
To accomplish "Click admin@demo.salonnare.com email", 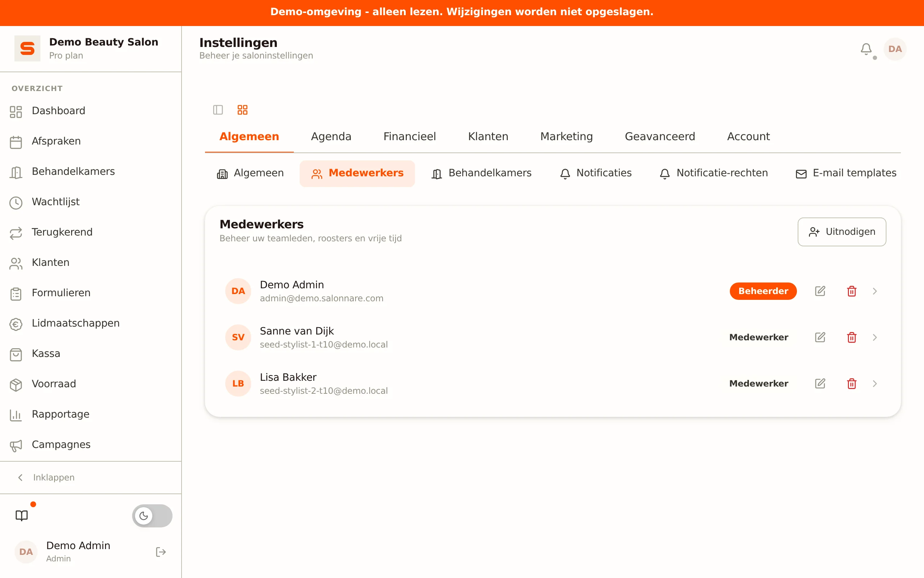I will (x=322, y=298).
